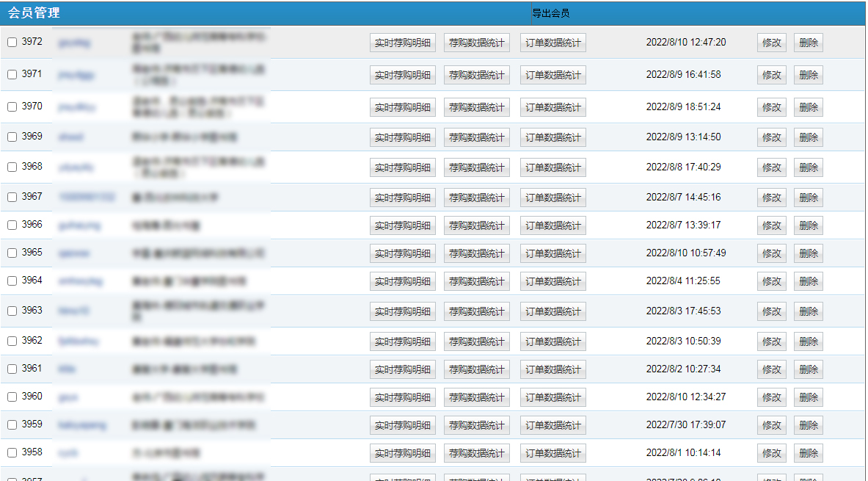
Task: View 订单数据统计 for member 3961
Action: click(x=552, y=369)
